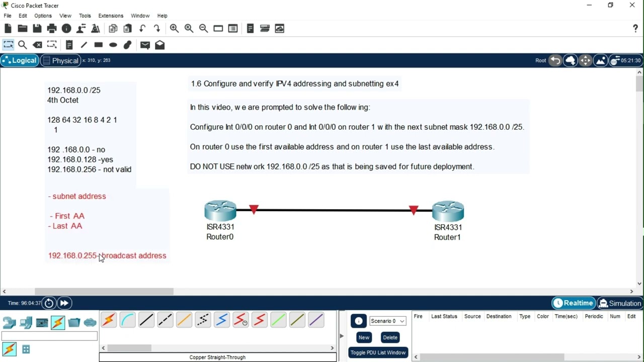Screen dimensions: 644x362
Task: Reset the zoom level
Action: (x=189, y=29)
